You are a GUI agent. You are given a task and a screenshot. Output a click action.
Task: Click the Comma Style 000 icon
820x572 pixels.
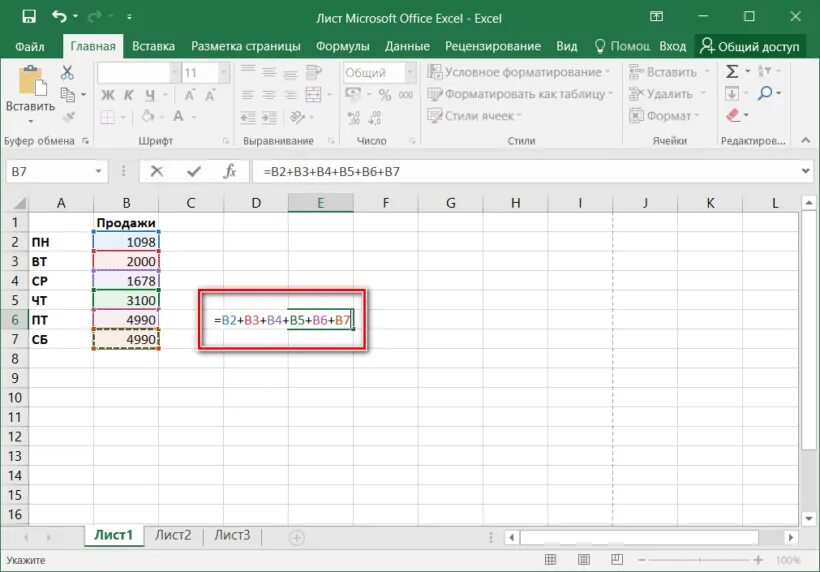(406, 95)
